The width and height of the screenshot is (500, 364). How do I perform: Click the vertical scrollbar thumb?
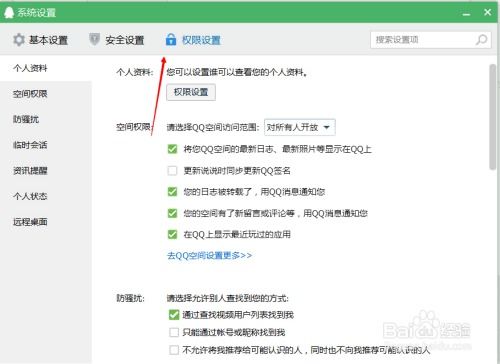493,117
